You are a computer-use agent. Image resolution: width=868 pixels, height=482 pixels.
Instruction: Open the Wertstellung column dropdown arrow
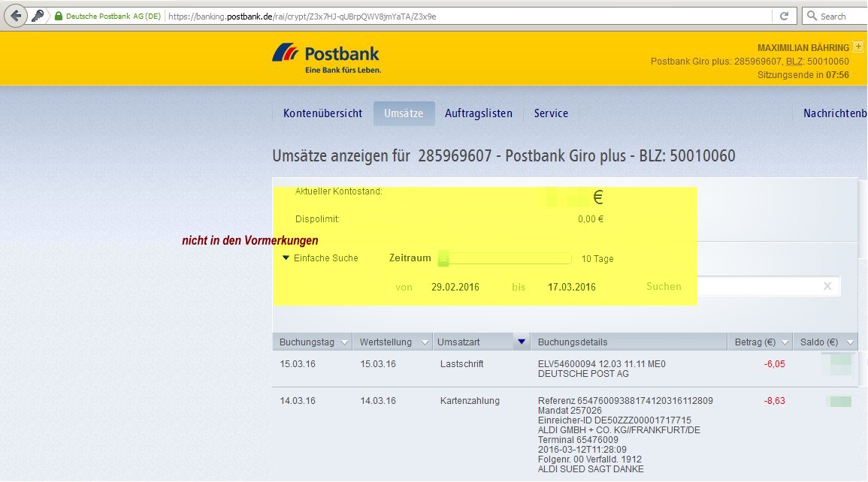pyautogui.click(x=425, y=342)
